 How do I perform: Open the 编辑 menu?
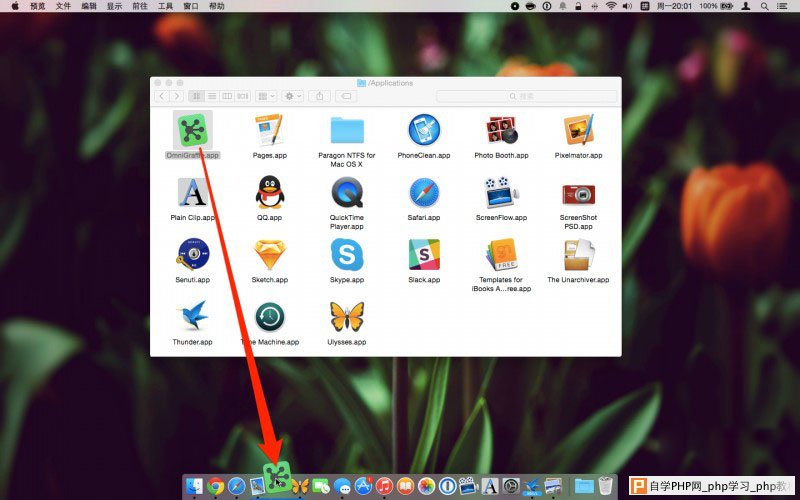click(89, 6)
